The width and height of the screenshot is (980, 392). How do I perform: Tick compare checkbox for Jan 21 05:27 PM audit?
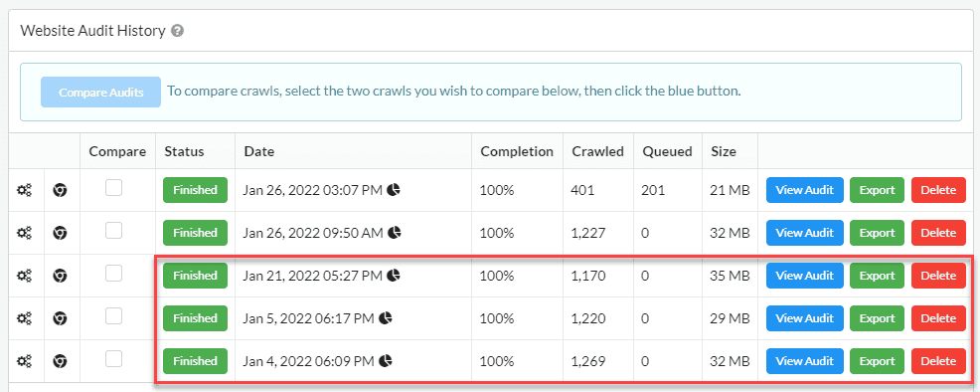pyautogui.click(x=113, y=274)
